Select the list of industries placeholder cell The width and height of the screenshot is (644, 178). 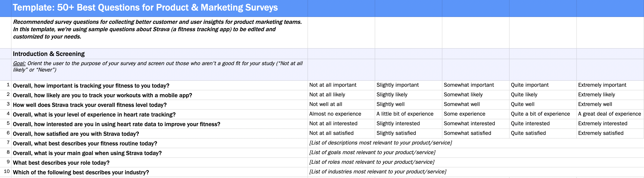[377, 172]
